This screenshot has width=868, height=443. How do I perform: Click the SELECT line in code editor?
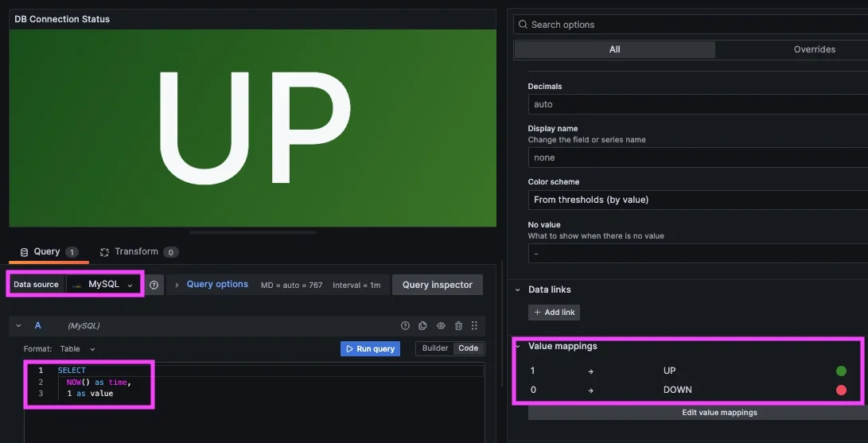coord(72,370)
